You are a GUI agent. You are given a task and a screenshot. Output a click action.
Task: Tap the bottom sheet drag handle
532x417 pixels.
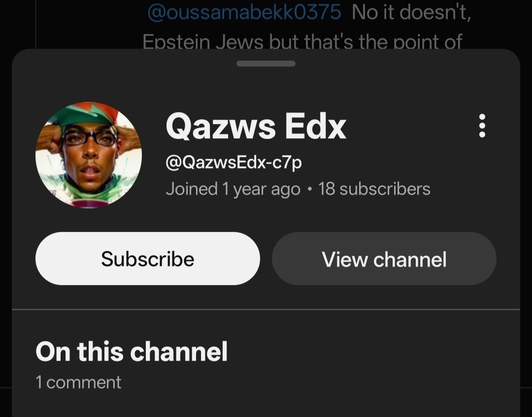(266, 64)
